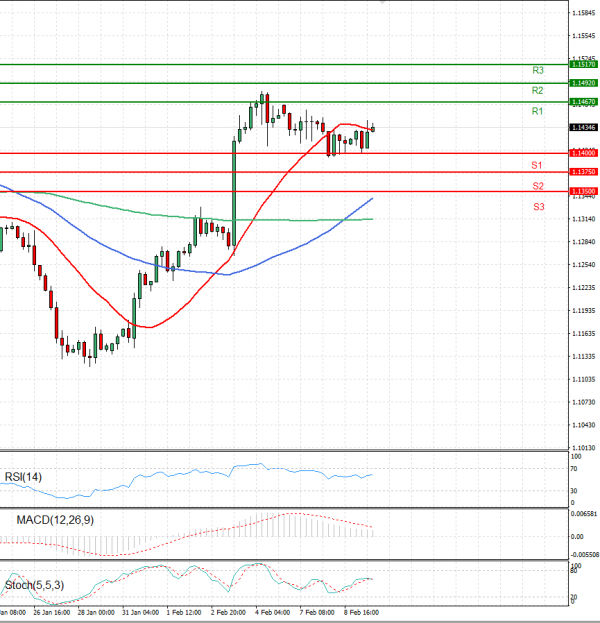Select the S1 support level label
The image size is (600, 623).
pyautogui.click(x=538, y=165)
